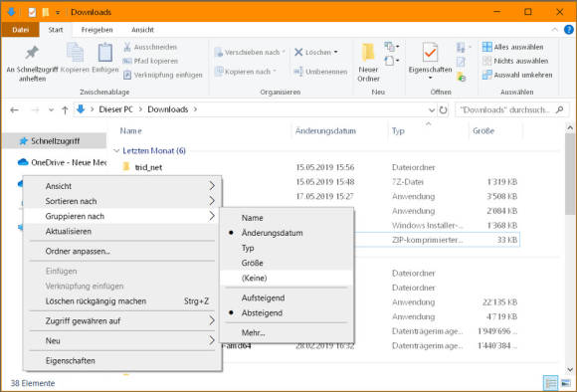This screenshot has height=392, width=577.
Task: Click Downloads in breadcrumb path
Action: click(x=168, y=109)
